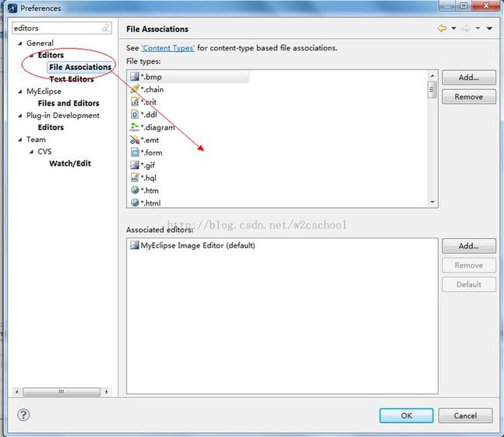Click Add... next to Associated editors
The width and height of the screenshot is (504, 437).
click(468, 246)
